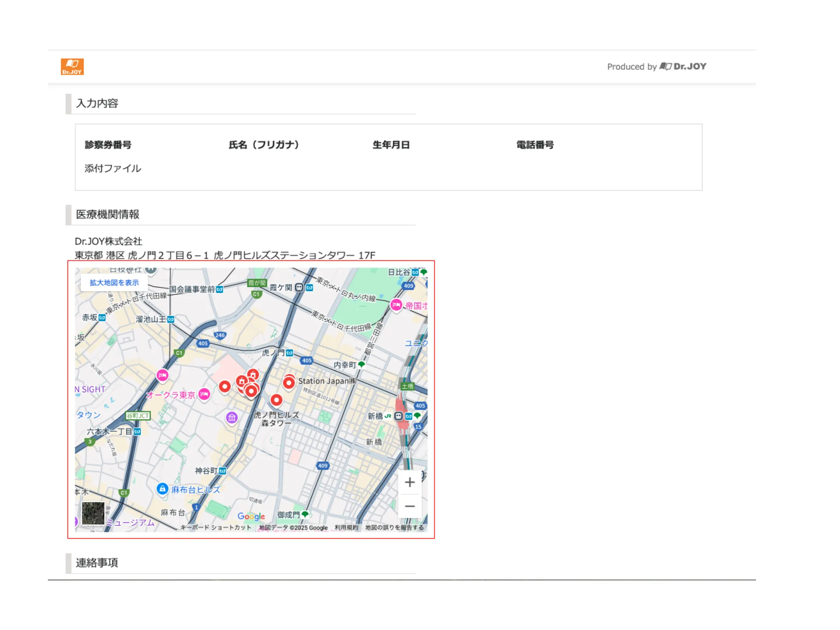Zoom out the map with minus button
Screen dimensions: 840x630
click(409, 506)
